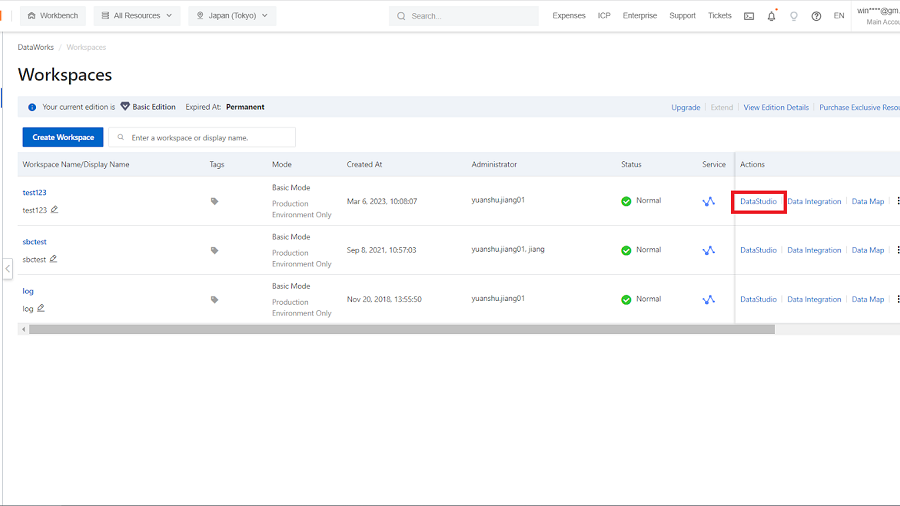Click the help question mark icon

816,16
